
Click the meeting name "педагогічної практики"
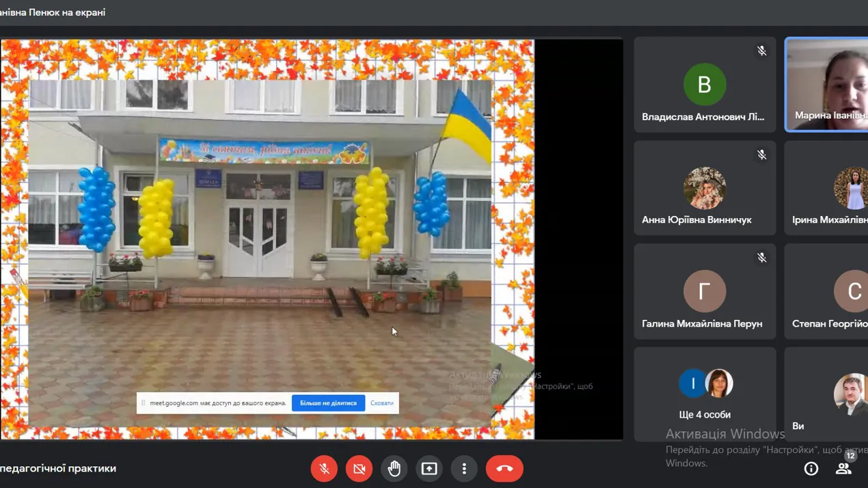[x=58, y=469]
